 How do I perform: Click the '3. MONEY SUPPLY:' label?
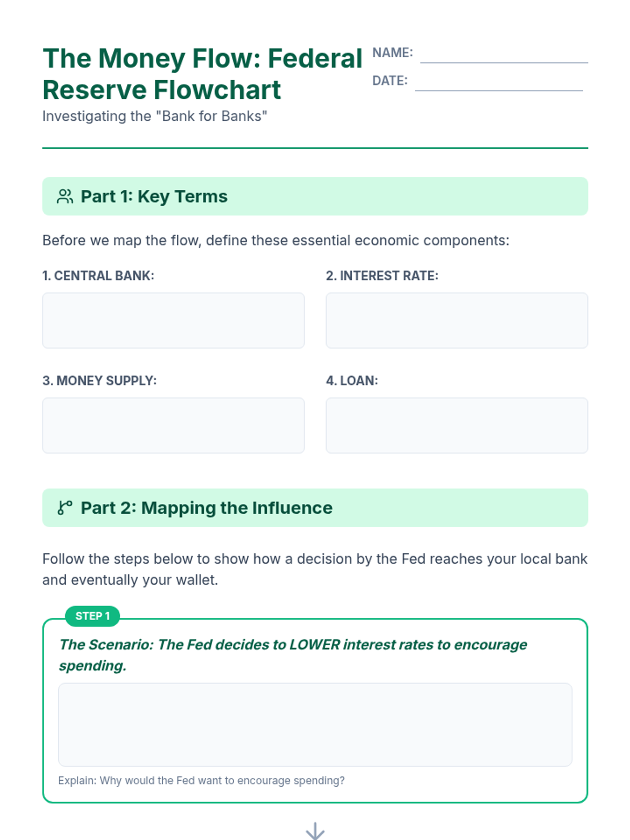99,381
